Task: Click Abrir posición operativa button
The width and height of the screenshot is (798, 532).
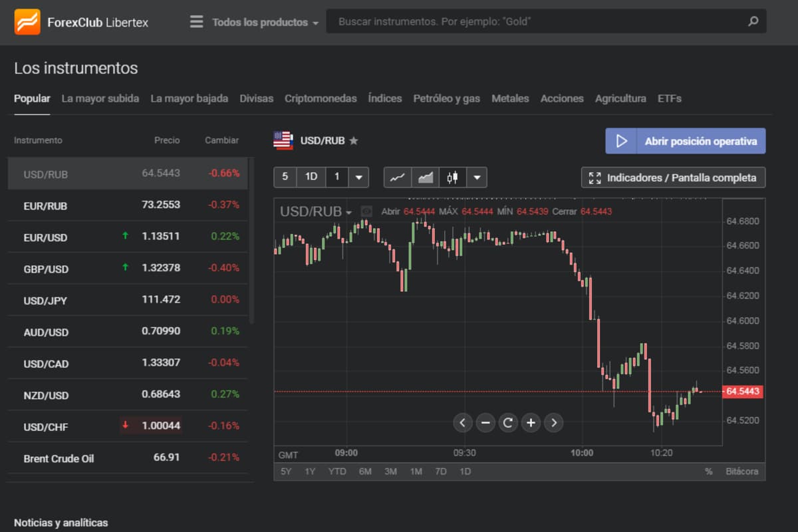Action: 686,141
